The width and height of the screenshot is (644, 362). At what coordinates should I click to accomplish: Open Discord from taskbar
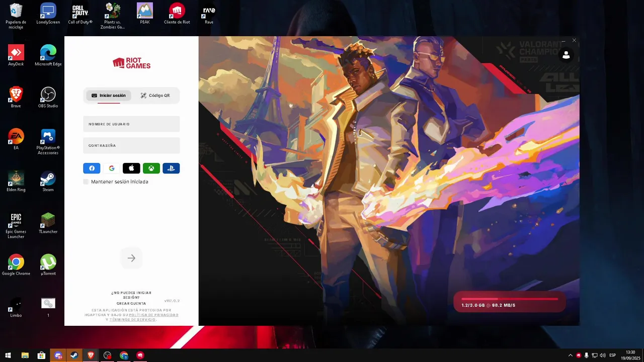coord(58,355)
